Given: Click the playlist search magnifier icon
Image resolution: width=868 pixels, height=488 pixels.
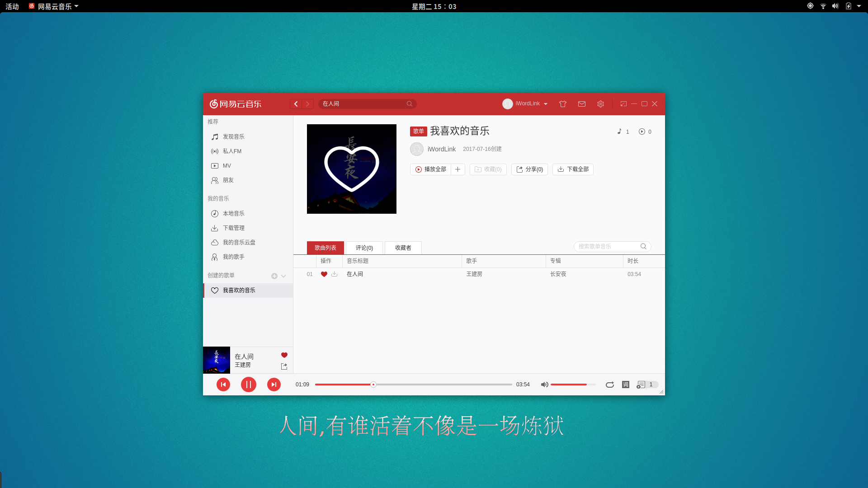Looking at the screenshot, I should 643,246.
